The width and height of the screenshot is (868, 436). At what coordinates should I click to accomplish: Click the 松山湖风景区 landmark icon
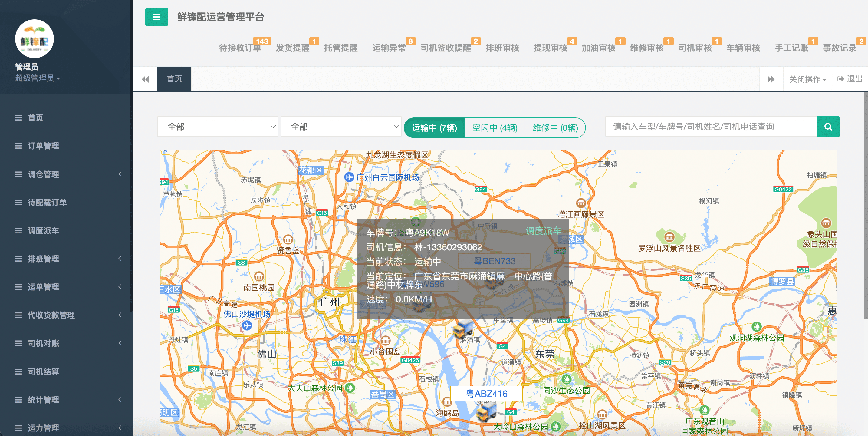pos(602,414)
